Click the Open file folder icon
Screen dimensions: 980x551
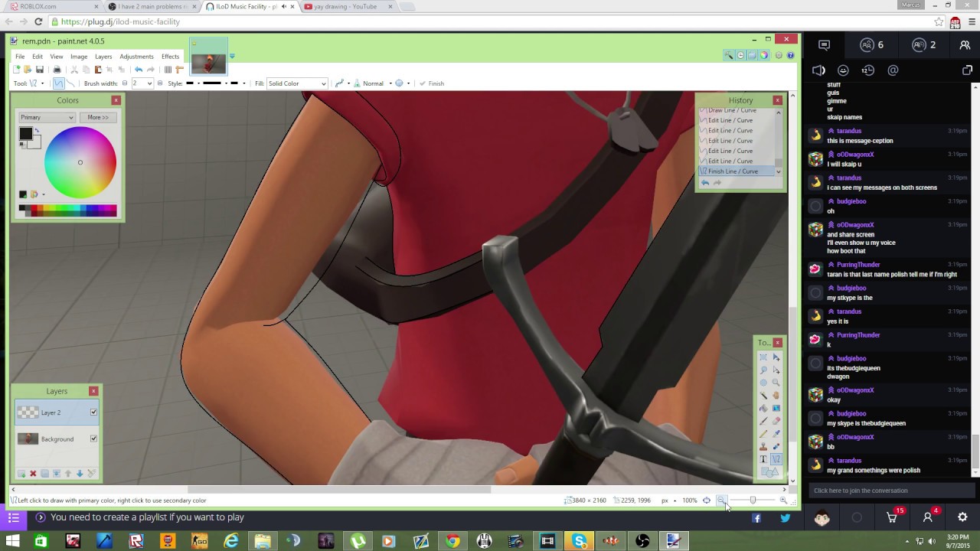point(28,70)
